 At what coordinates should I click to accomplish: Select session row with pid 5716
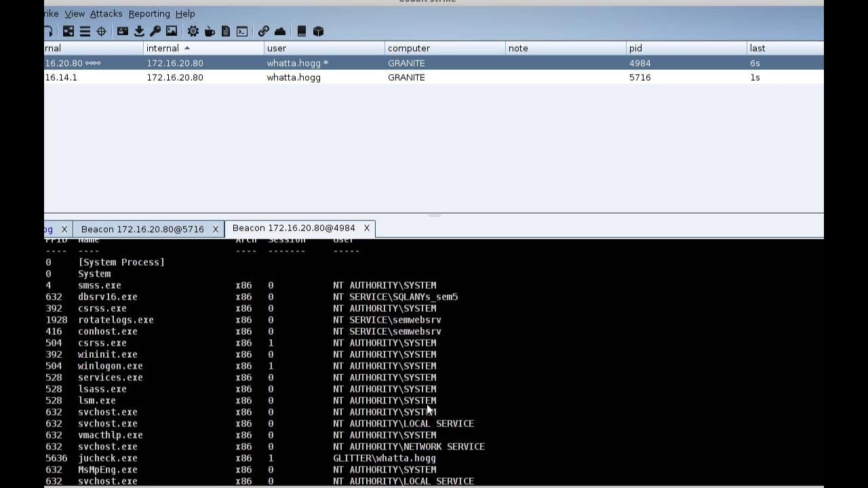[x=434, y=77]
